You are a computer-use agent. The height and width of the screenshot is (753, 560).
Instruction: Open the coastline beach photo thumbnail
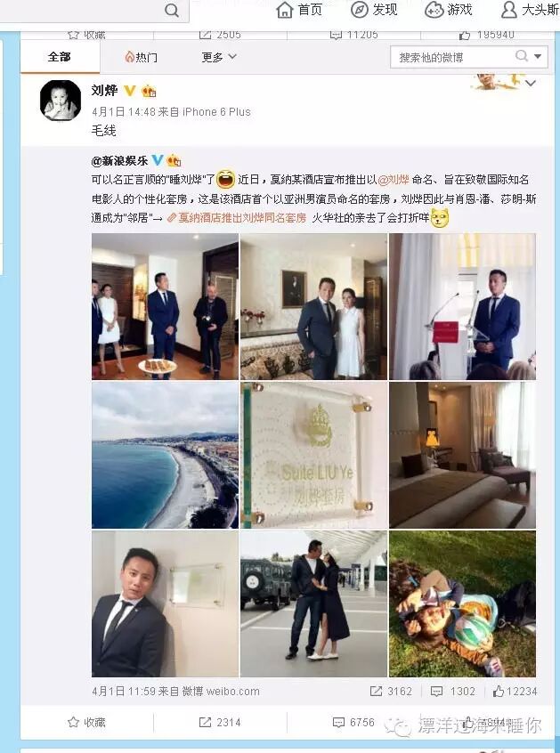tap(165, 455)
